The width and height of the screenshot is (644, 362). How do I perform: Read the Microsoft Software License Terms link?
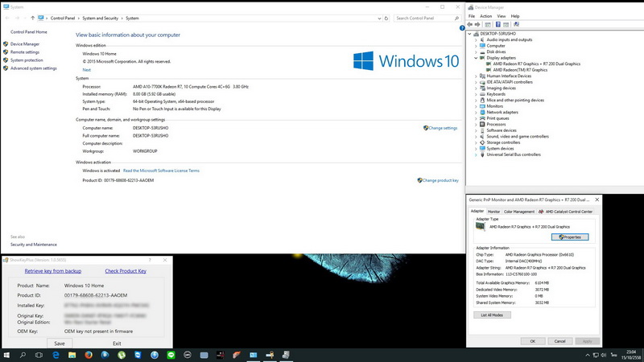point(161,171)
